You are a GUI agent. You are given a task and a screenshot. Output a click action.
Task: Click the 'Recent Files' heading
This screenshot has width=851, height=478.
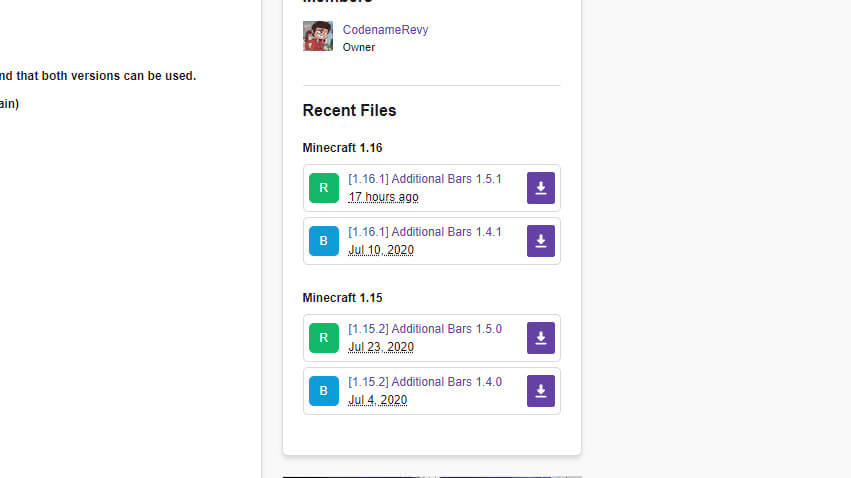[350, 110]
